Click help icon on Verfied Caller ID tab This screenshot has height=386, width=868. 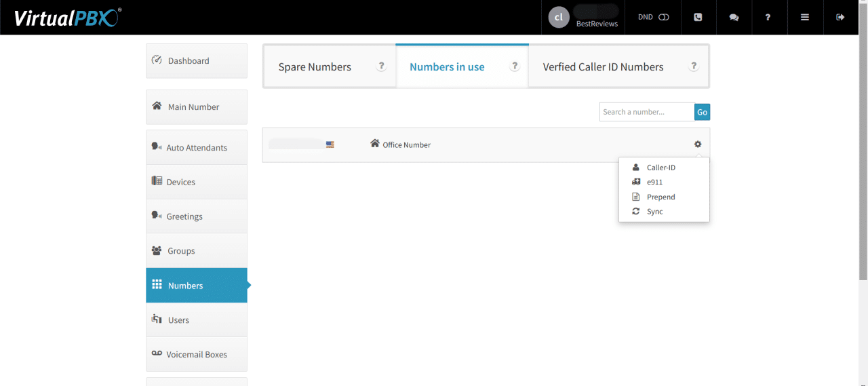click(x=694, y=66)
